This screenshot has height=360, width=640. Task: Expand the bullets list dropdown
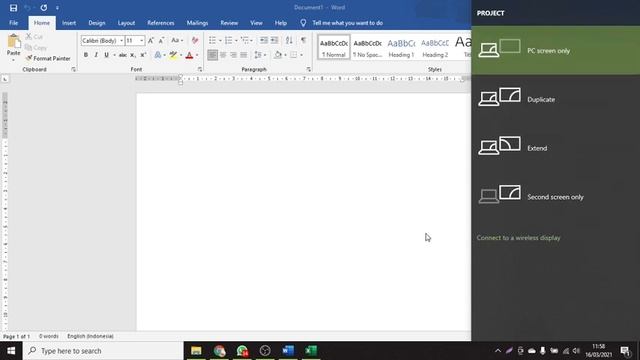[220, 40]
